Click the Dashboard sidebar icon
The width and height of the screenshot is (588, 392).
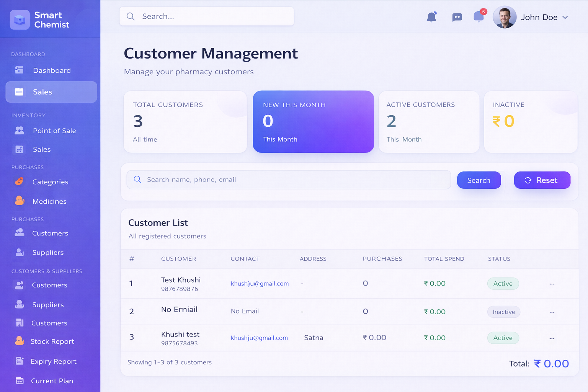19,70
